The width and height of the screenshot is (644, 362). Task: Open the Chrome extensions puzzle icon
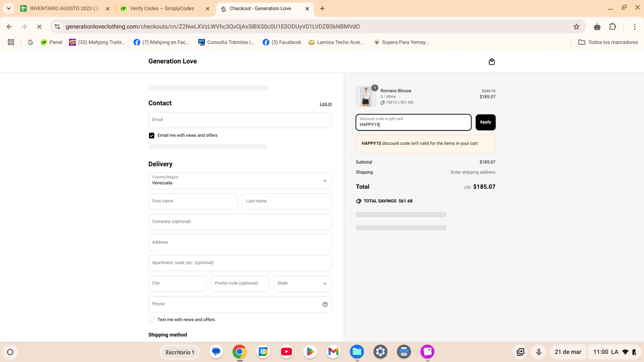(x=613, y=27)
